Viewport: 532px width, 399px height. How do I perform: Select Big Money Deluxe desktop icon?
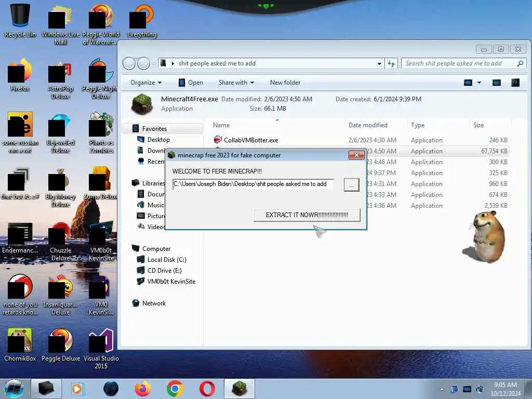[60, 187]
